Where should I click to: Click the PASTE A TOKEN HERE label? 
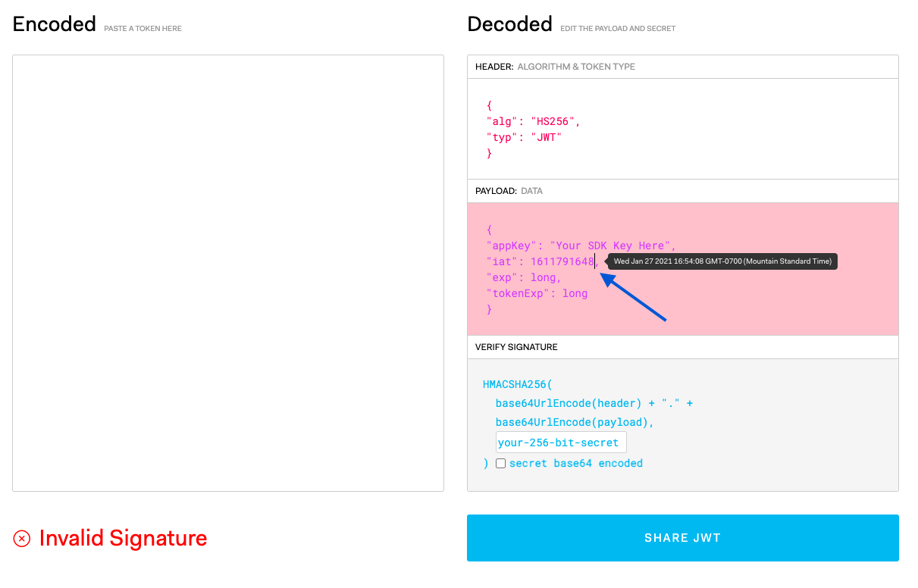pos(143,28)
